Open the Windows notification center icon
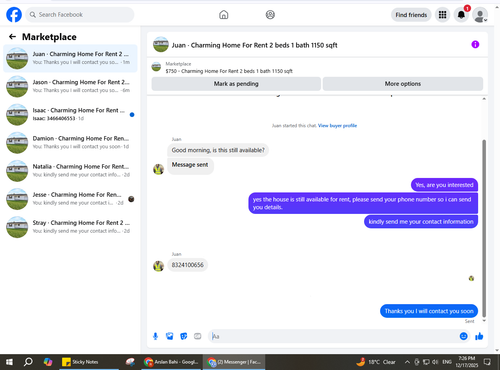 tap(487, 362)
